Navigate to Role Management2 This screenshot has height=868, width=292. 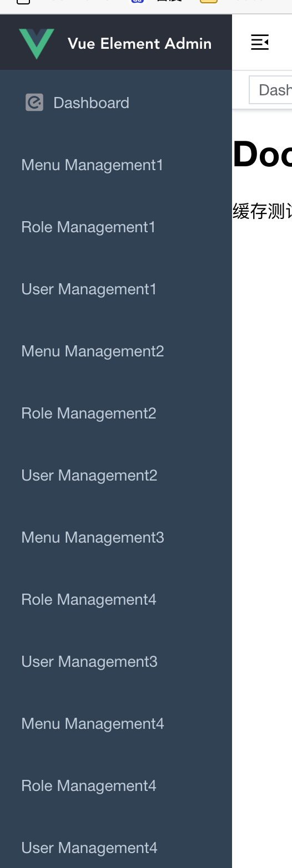pos(116,413)
